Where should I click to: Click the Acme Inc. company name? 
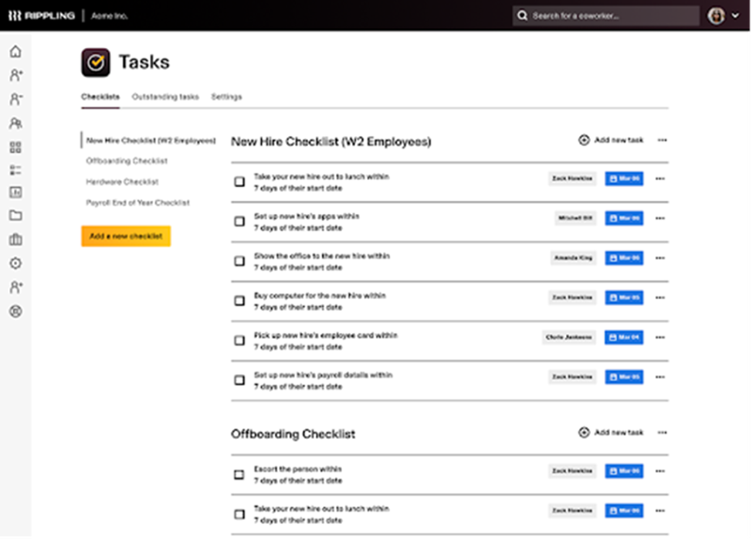point(110,16)
